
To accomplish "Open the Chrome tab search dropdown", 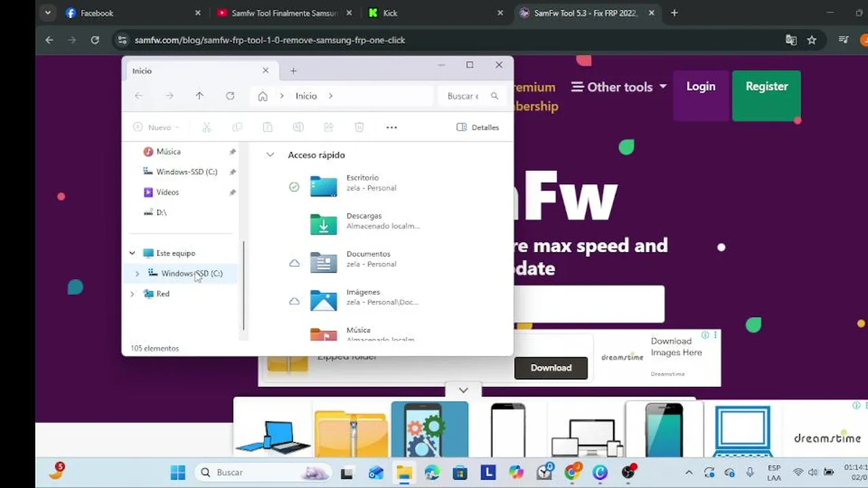I will coord(47,13).
